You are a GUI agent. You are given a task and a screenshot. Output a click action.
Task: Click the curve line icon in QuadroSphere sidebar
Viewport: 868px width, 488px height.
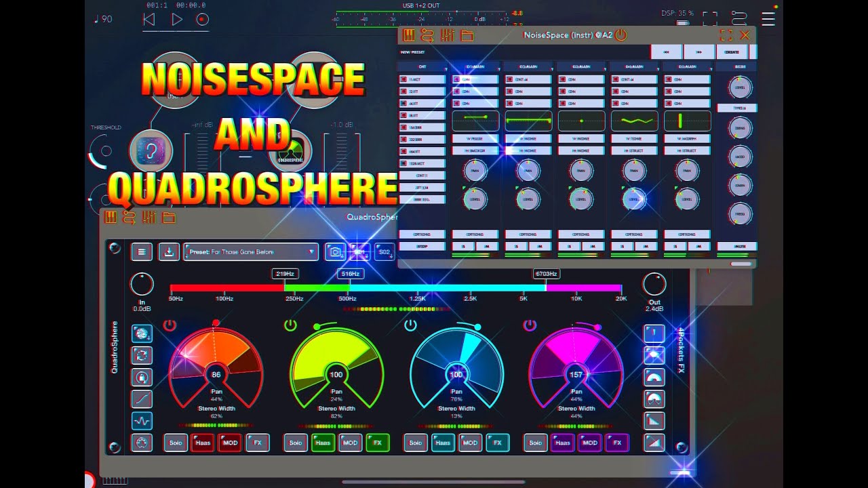(x=142, y=399)
